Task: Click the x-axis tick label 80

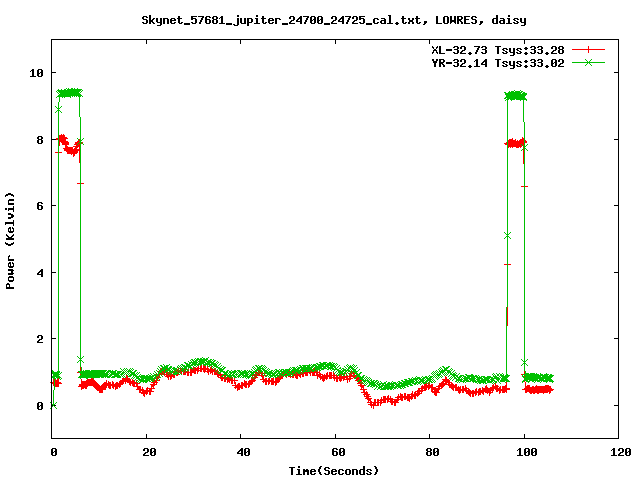Action: pyautogui.click(x=432, y=452)
